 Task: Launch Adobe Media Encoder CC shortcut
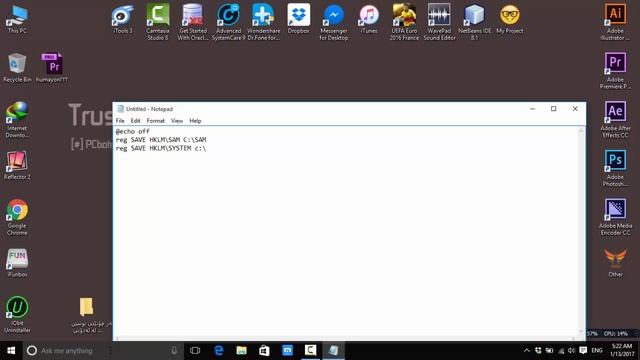point(615,217)
